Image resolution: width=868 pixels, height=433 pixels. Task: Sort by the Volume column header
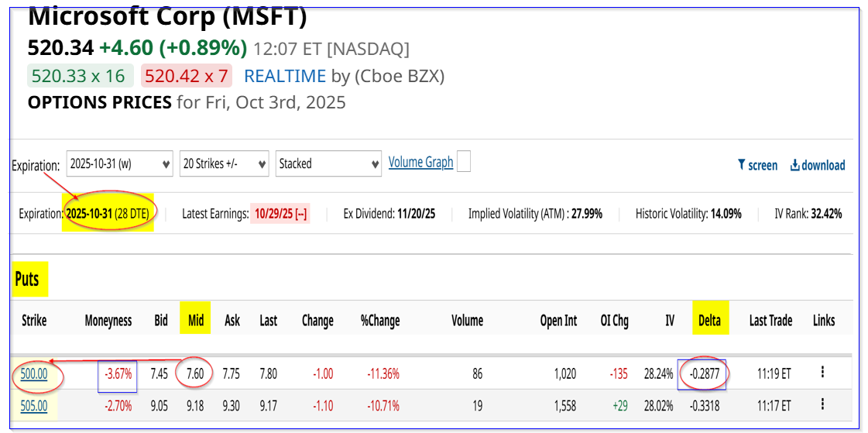[x=467, y=320]
